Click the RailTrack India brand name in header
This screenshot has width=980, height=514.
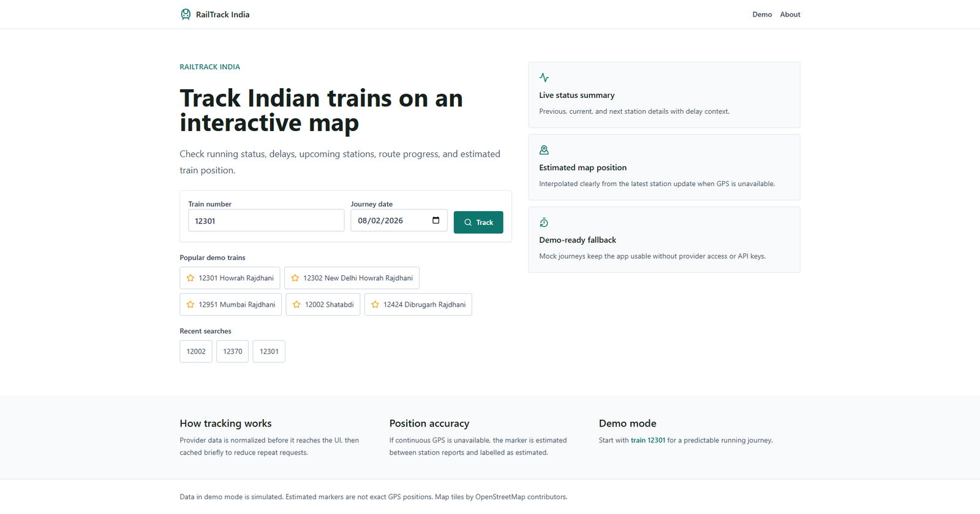[x=222, y=15]
